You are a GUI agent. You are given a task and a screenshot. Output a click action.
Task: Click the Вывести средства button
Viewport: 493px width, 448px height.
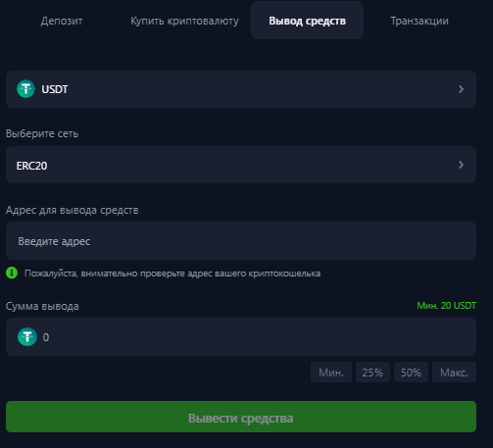pyautogui.click(x=241, y=417)
